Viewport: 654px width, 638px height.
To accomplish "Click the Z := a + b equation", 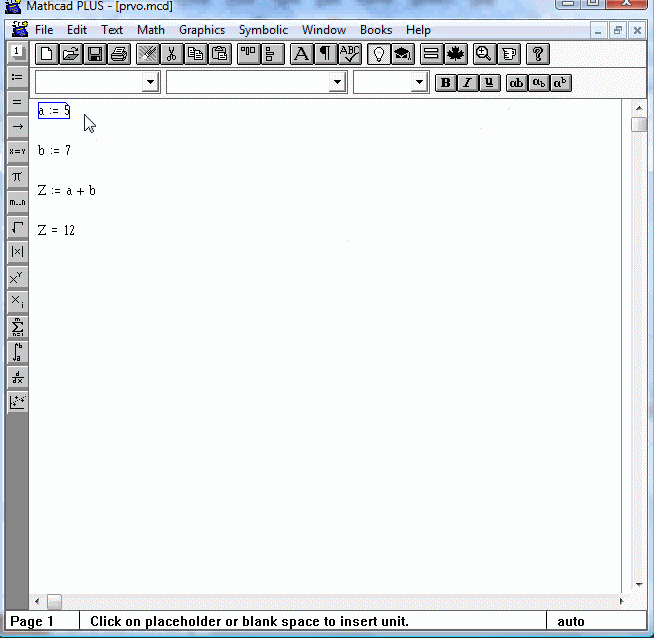I will point(66,191).
